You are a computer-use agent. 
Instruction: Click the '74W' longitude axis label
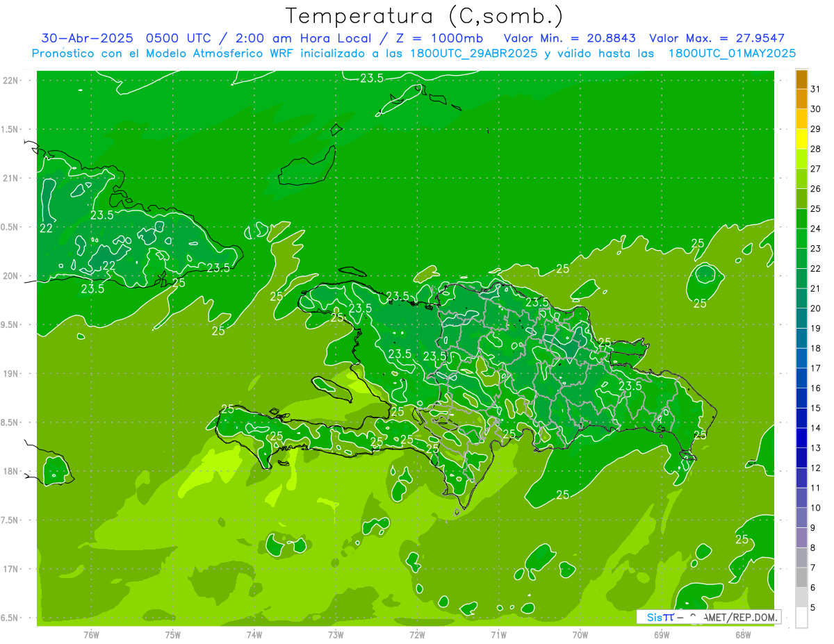pyautogui.click(x=254, y=635)
